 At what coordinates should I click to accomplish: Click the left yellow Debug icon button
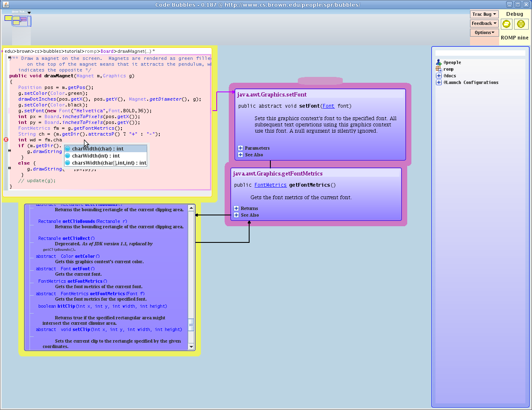pyautogui.click(x=506, y=24)
